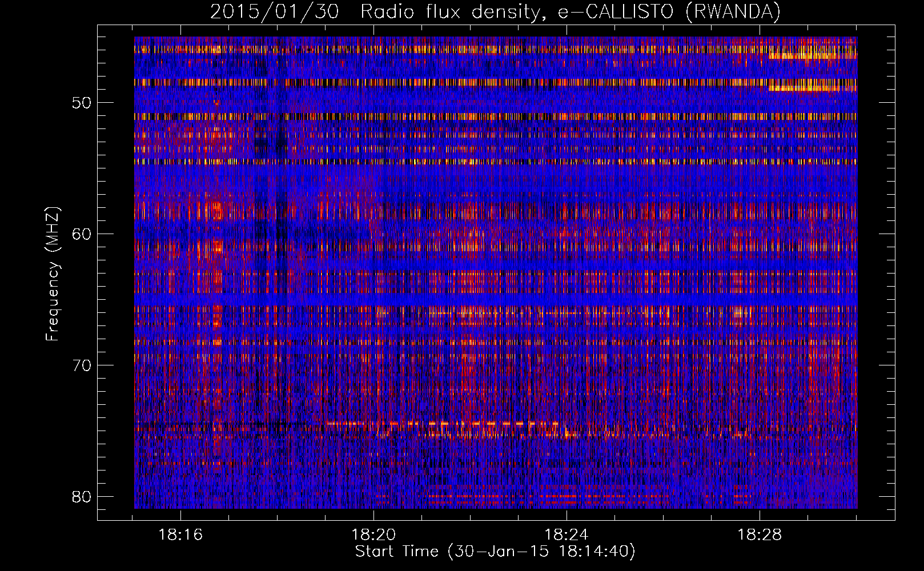The height and width of the screenshot is (571, 924).
Task: Click the 70 frequency tick label
Action: [x=82, y=365]
